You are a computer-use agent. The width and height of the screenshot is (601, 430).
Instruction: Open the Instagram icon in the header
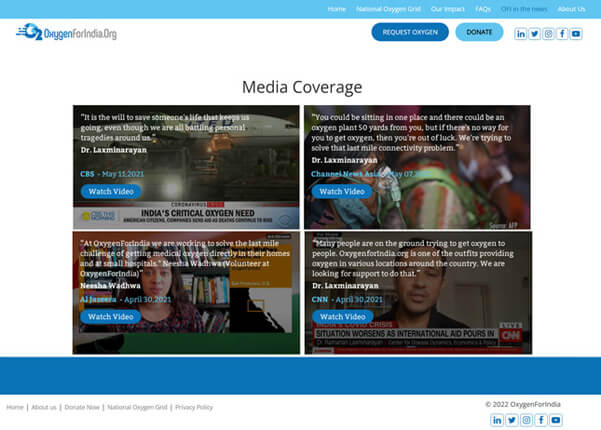tap(548, 33)
